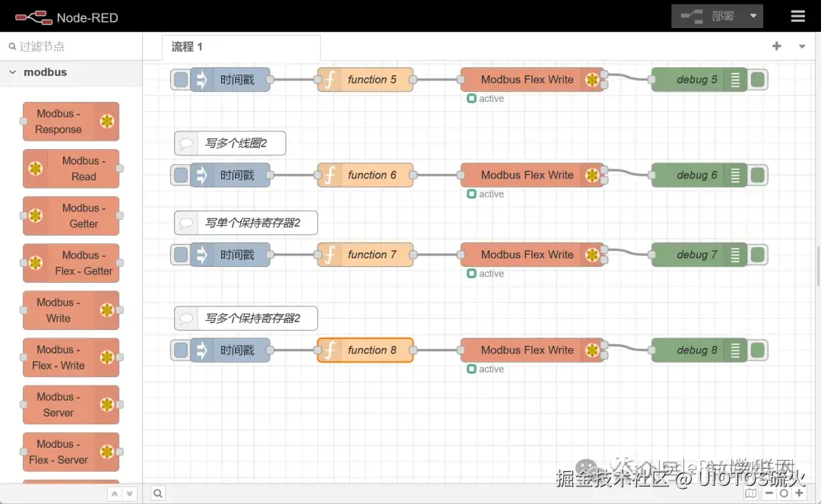
Task: Open the Deploy options dropdown arrow
Action: 753,16
